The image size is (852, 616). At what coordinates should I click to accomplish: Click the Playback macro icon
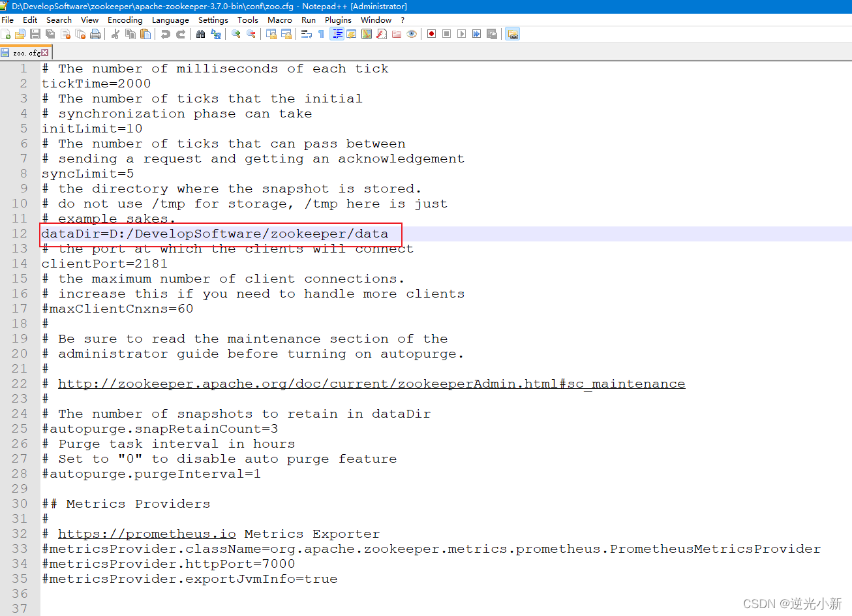click(461, 34)
